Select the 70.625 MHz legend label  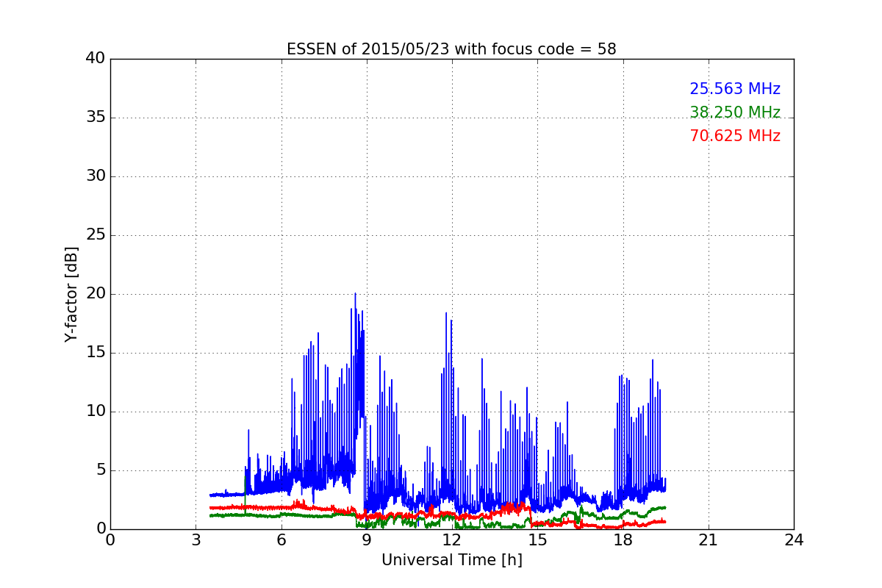pyautogui.click(x=735, y=136)
